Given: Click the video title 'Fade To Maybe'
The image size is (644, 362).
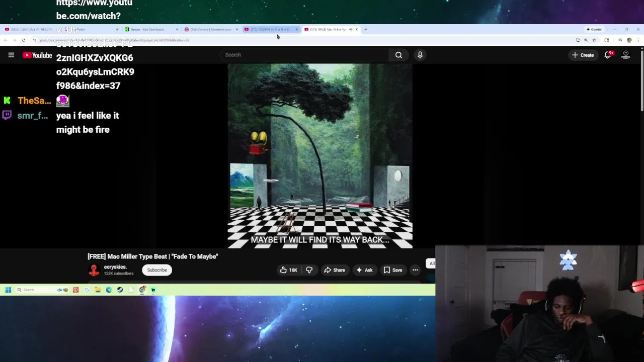Looking at the screenshot, I should click(153, 256).
